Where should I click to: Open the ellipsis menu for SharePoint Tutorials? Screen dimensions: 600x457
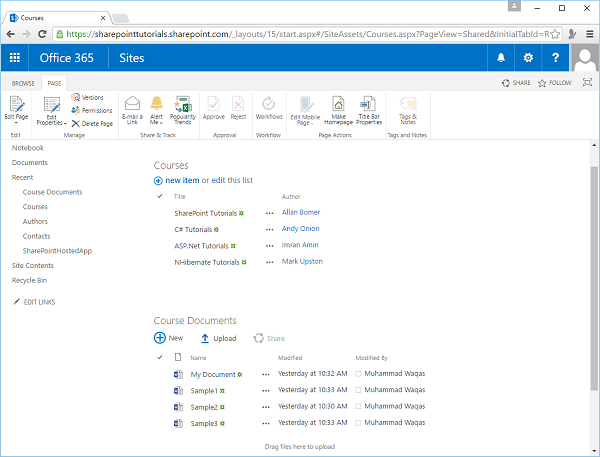[268, 214]
